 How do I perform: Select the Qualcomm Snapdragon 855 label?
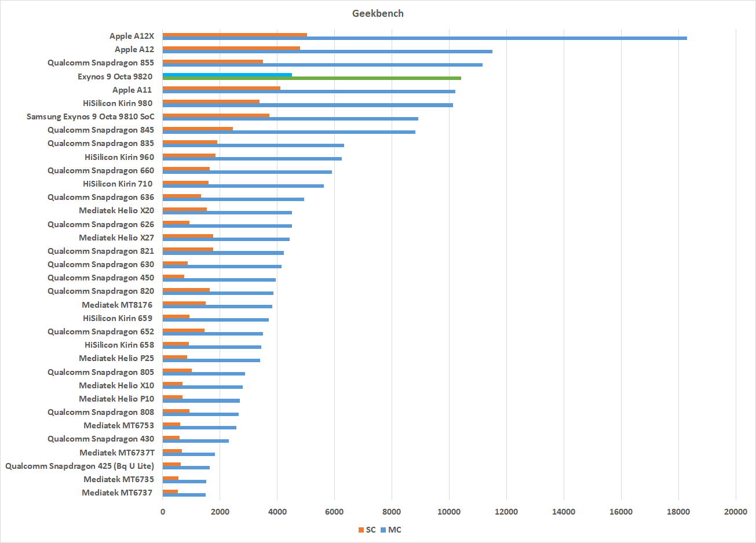click(x=101, y=63)
